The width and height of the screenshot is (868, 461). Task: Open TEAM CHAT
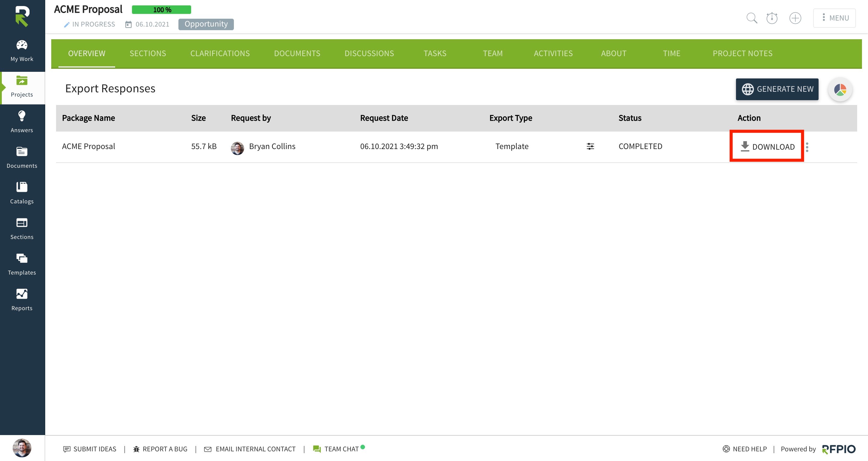[x=338, y=449]
